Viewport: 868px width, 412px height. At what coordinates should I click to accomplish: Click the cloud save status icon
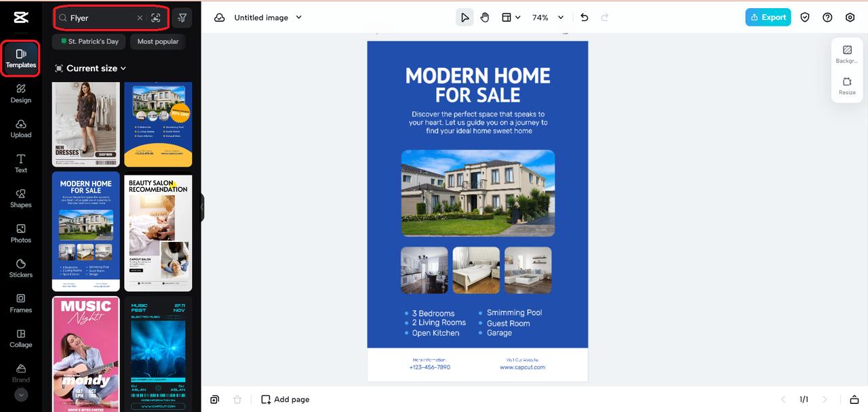(220, 18)
